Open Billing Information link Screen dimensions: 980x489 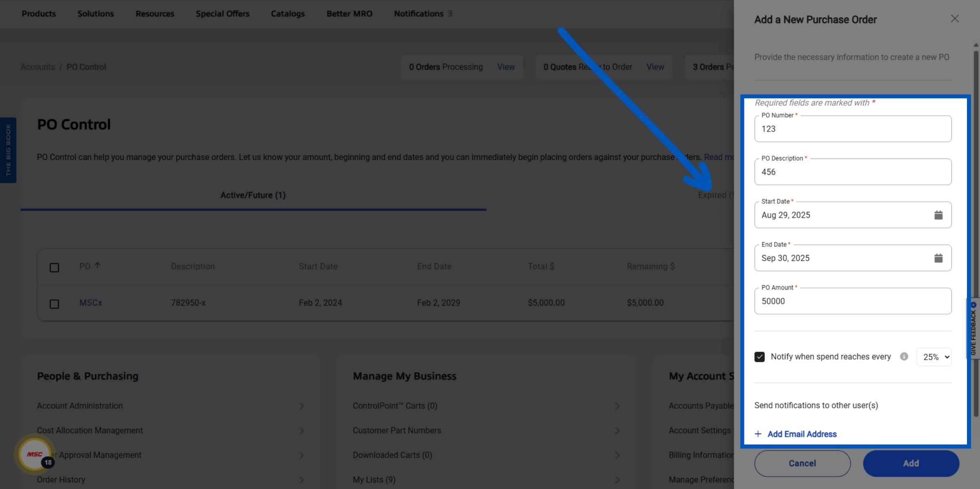701,455
